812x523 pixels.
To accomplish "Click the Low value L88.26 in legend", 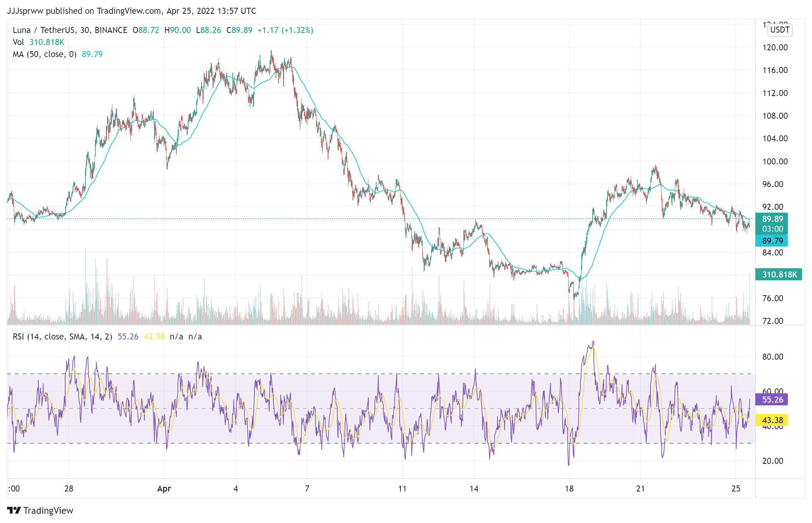I will pos(209,30).
